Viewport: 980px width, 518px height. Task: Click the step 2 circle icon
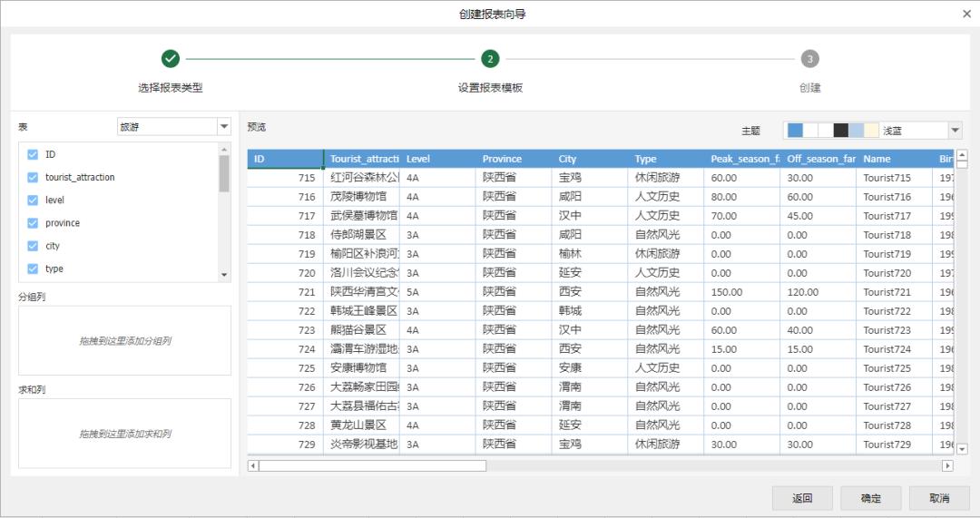tap(490, 59)
